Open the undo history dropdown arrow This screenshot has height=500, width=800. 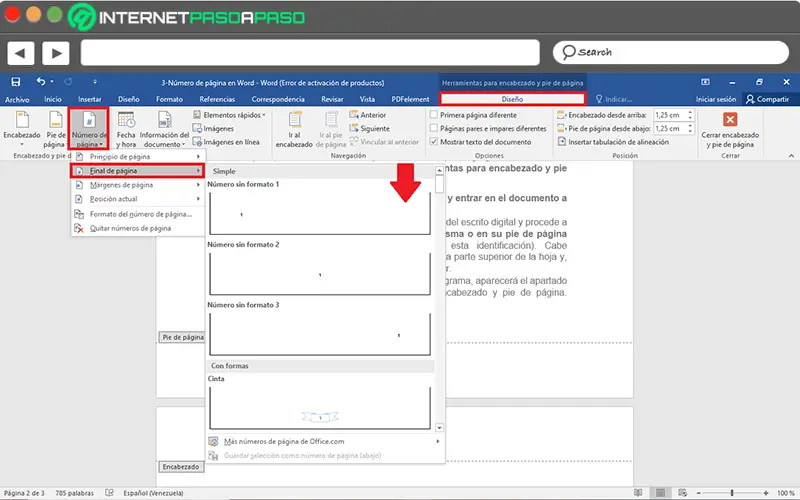pos(52,82)
